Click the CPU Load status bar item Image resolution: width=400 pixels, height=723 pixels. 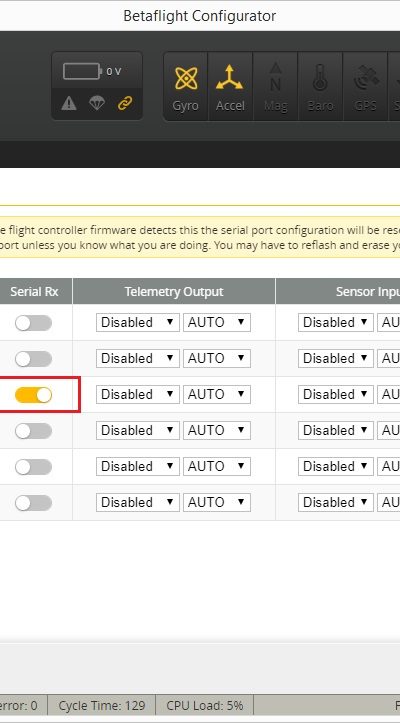204,705
